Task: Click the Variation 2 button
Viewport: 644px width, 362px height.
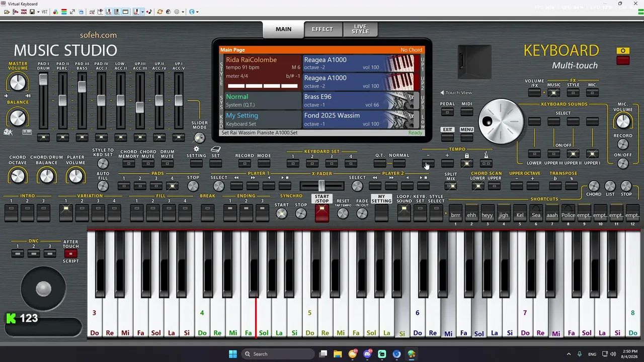Action: click(x=82, y=213)
